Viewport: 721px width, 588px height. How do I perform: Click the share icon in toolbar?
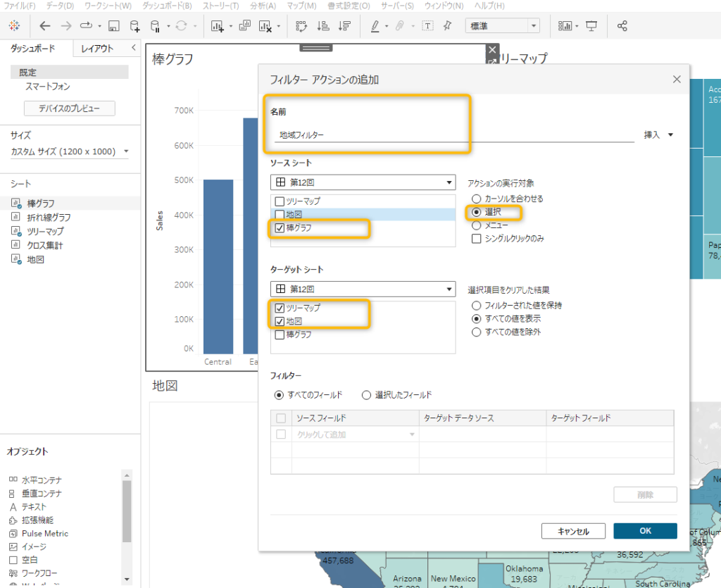[622, 26]
